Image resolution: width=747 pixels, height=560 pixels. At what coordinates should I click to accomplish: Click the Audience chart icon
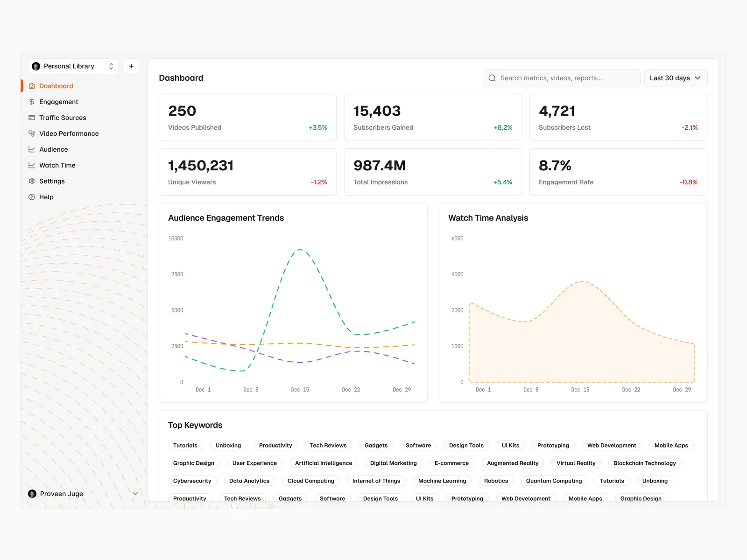(x=32, y=149)
